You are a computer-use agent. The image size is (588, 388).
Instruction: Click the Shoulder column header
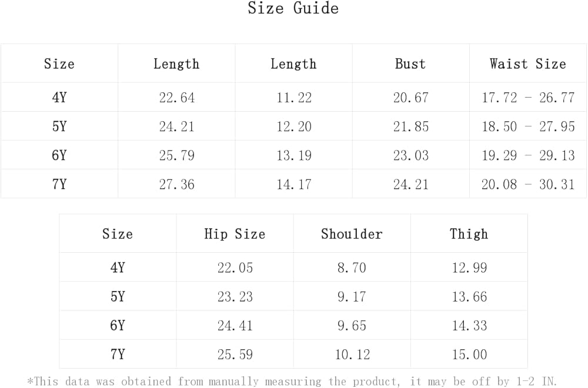pos(352,234)
